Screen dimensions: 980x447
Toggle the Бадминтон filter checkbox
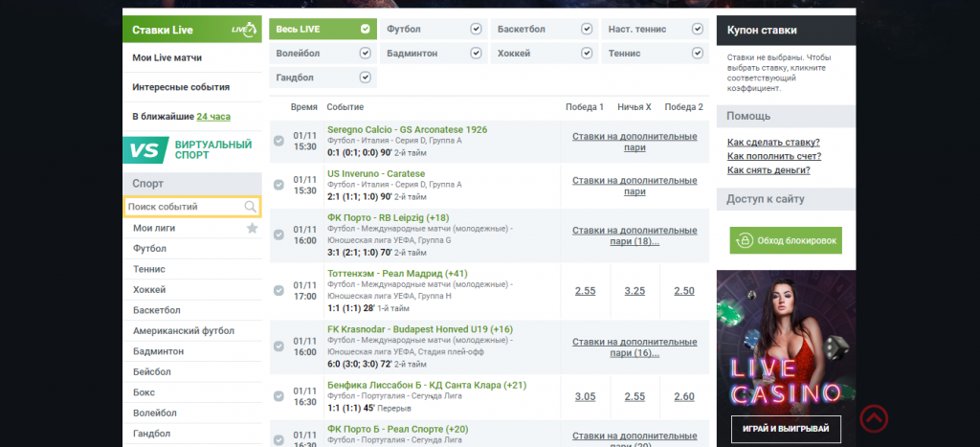tap(477, 54)
